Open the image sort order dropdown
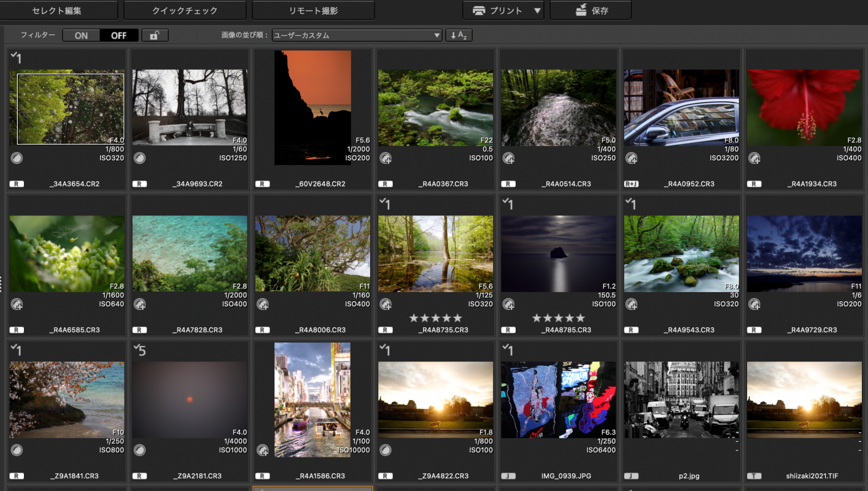 [357, 36]
